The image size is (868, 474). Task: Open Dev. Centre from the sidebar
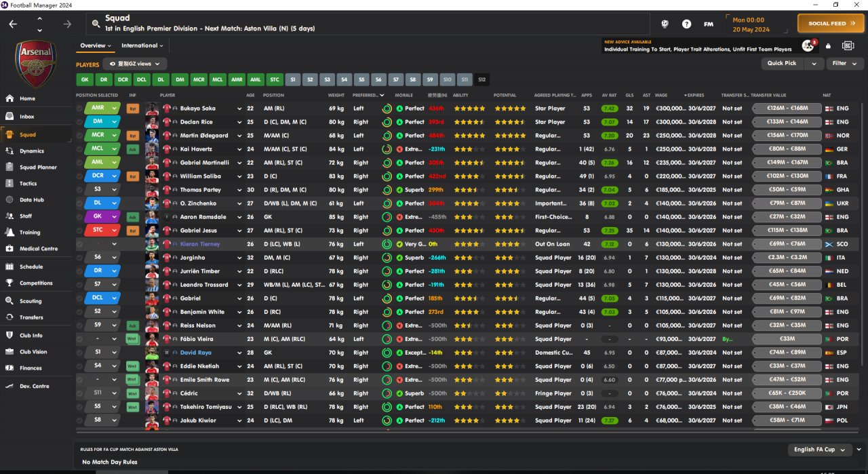[36, 387]
